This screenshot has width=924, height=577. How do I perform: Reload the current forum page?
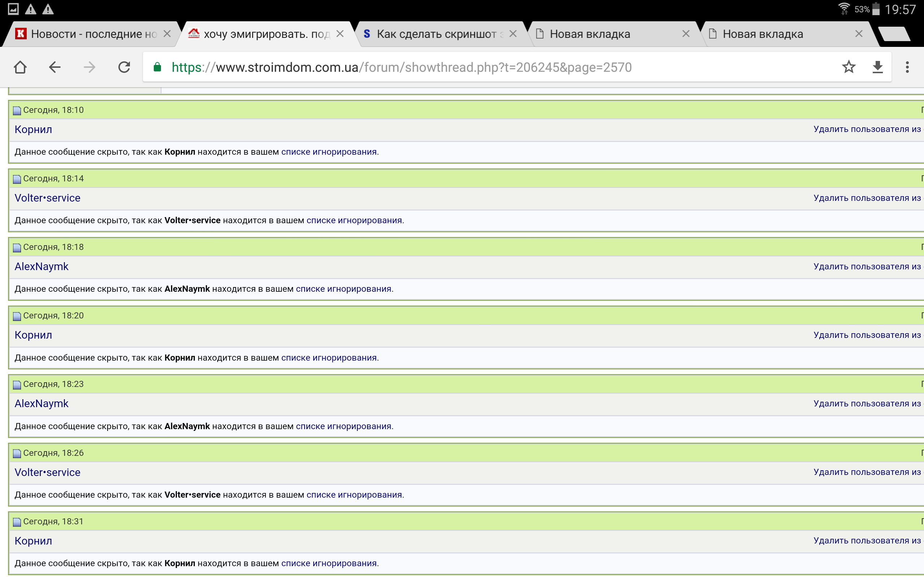point(123,67)
